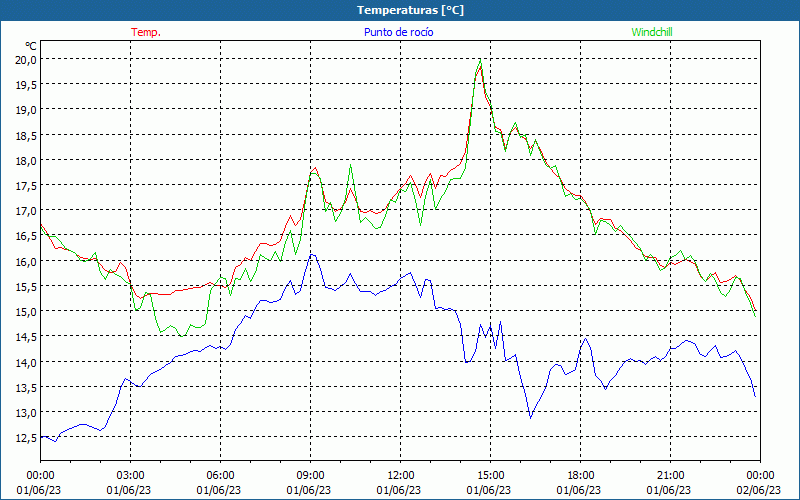Click the 09:00 time axis label
This screenshot has width=800, height=500.
click(x=311, y=476)
